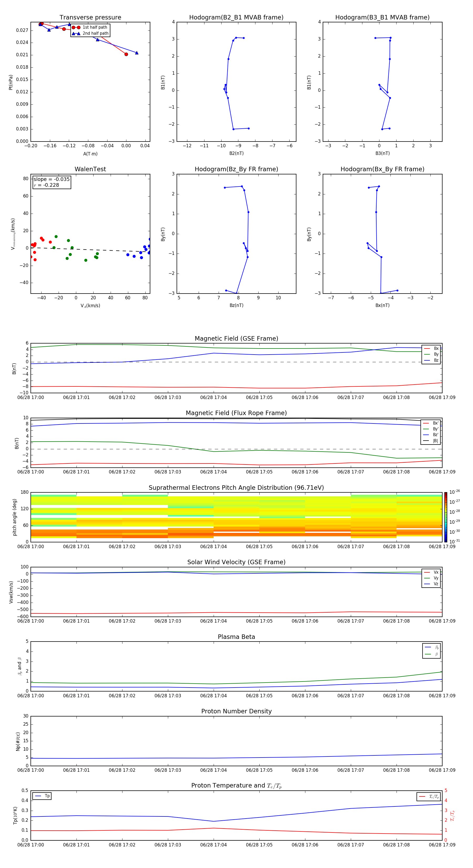
Task: Click the r = -0.228 annotation text
Action: (47, 185)
